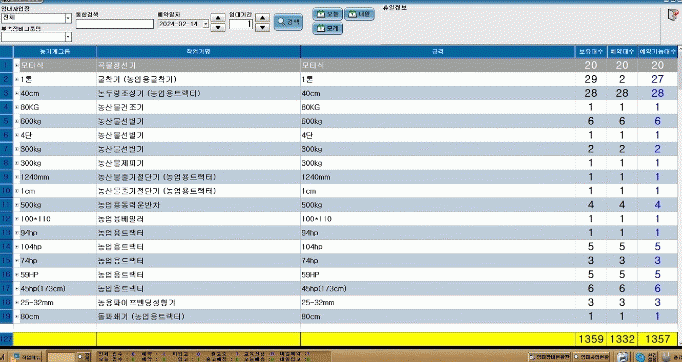Click the 규격 column header

pos(438,51)
